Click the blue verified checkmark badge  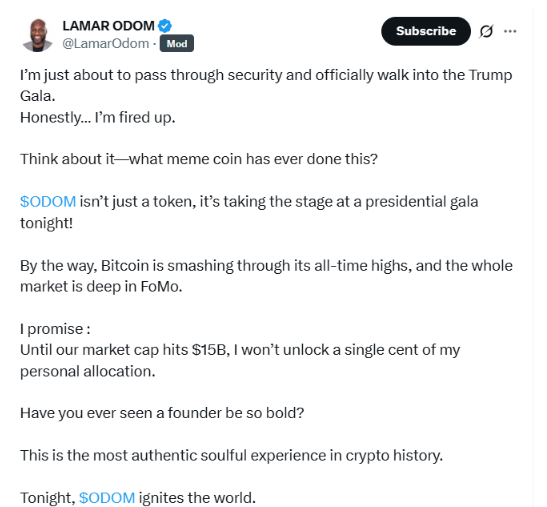pos(165,26)
